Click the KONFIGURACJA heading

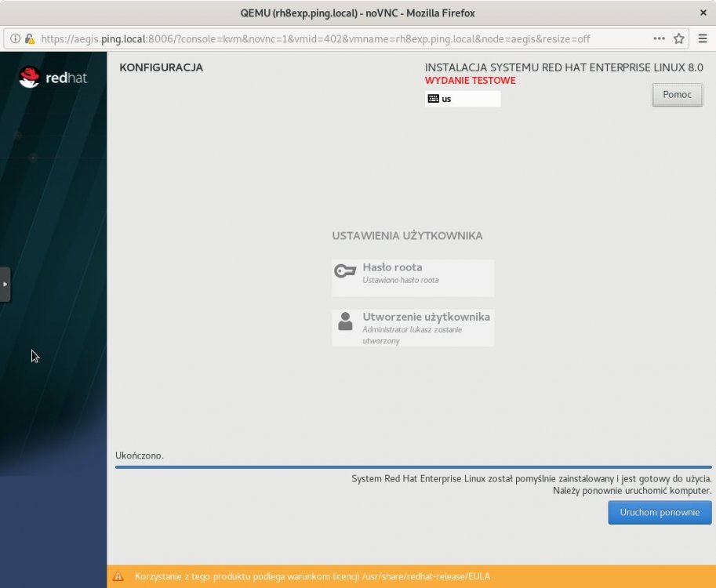tap(162, 67)
